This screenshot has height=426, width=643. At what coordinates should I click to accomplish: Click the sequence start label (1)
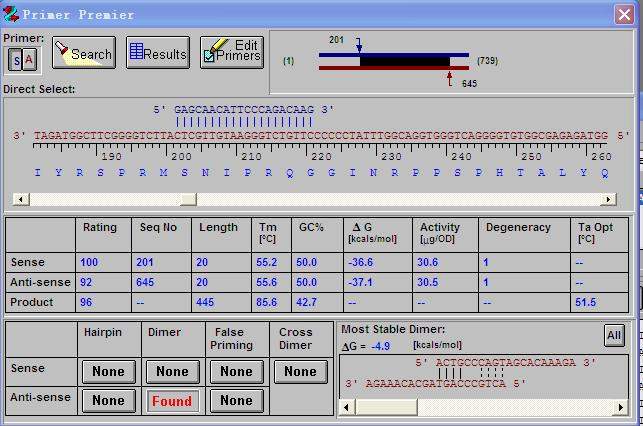pyautogui.click(x=289, y=61)
